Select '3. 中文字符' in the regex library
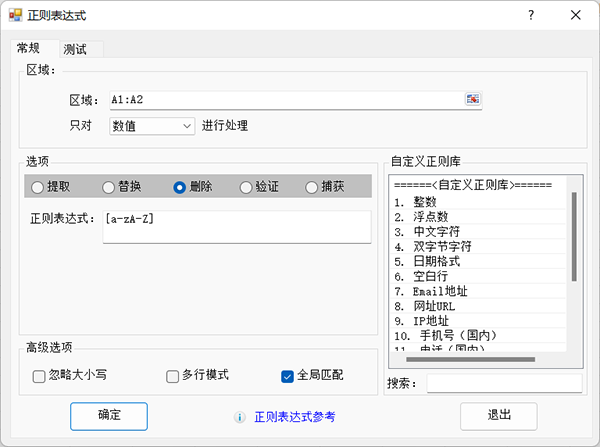The width and height of the screenshot is (600, 447). click(479, 232)
